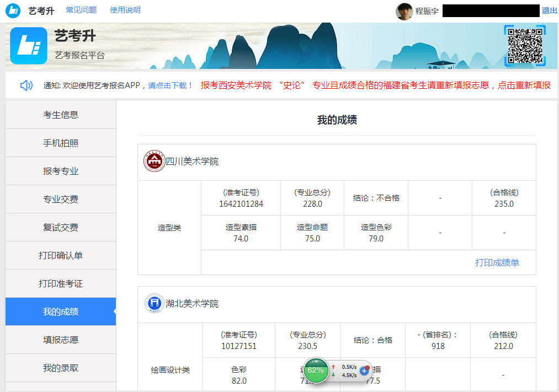Click the 艺考升 title in the top bar

41,11
